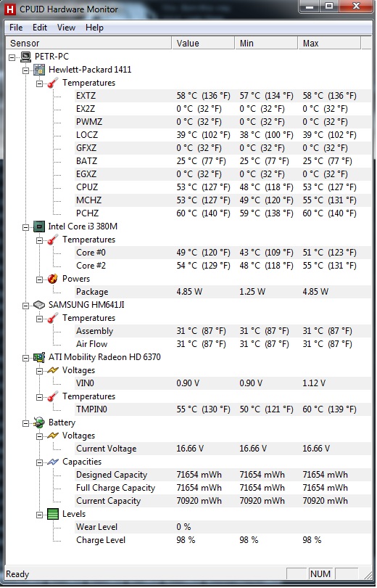Click the Value column header
The height and width of the screenshot is (588, 377).
coord(203,43)
